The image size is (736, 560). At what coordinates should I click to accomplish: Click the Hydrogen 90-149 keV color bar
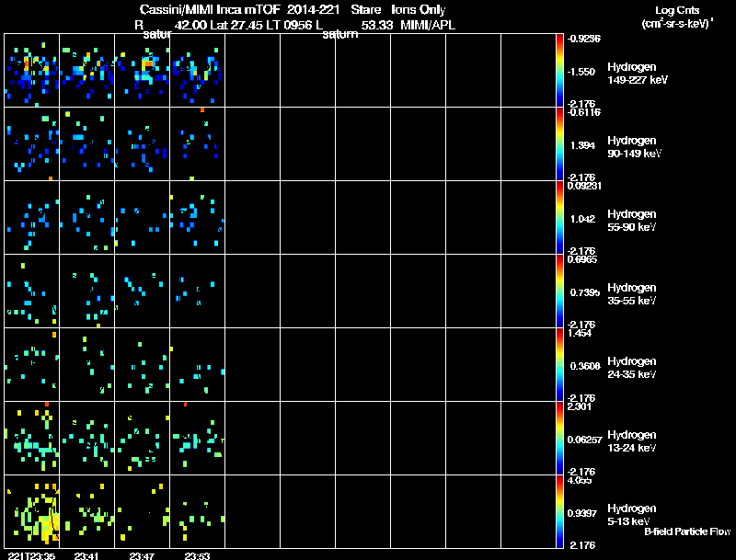pyautogui.click(x=559, y=144)
